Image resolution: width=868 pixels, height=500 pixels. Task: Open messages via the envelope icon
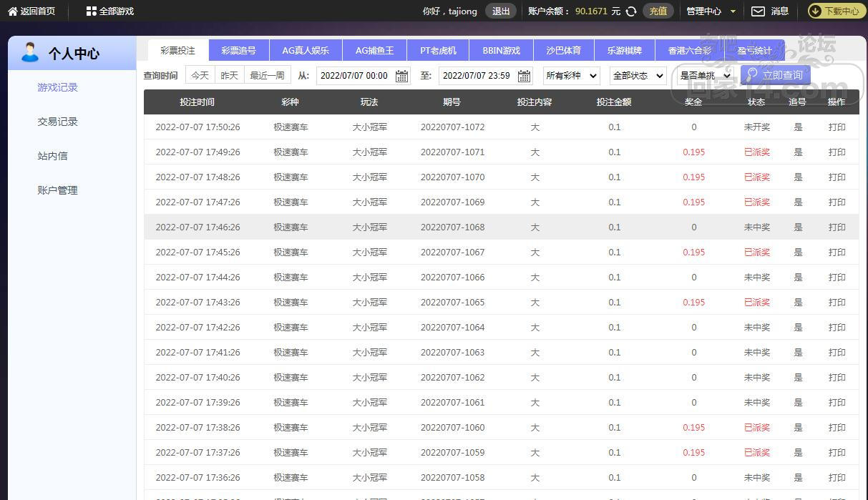click(x=758, y=11)
